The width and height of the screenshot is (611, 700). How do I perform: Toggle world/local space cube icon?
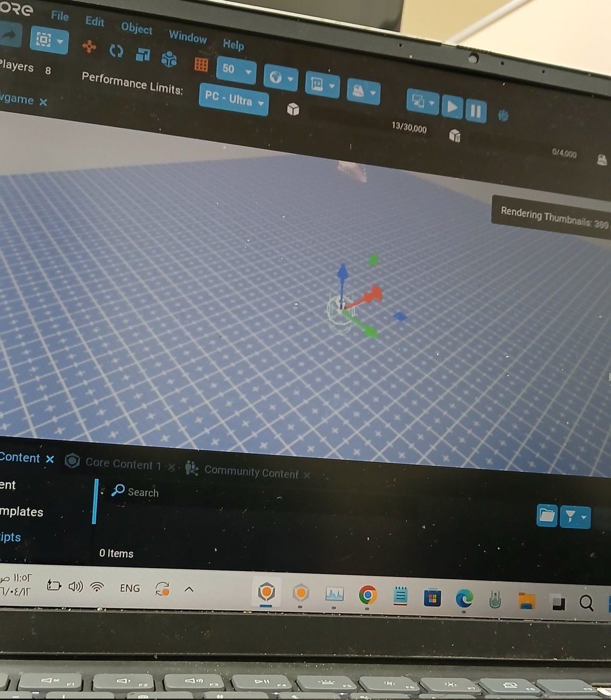(169, 59)
